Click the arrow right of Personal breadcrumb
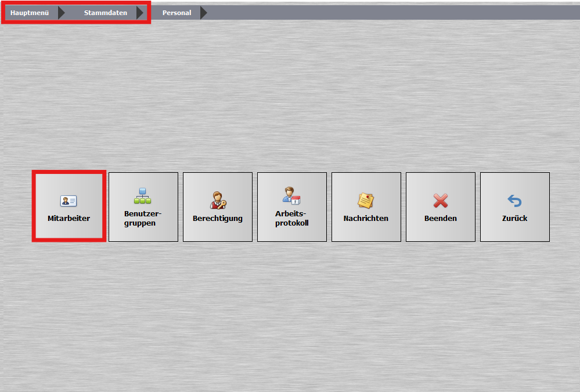This screenshot has width=580, height=392. (x=203, y=13)
